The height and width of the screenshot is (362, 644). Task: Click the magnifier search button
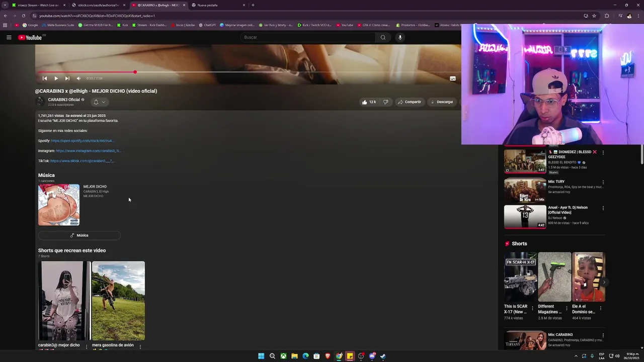383,37
